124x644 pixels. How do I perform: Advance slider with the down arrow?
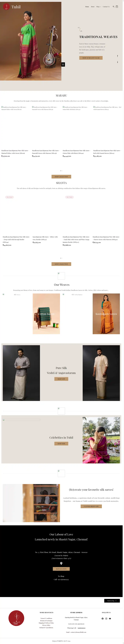point(117,62)
